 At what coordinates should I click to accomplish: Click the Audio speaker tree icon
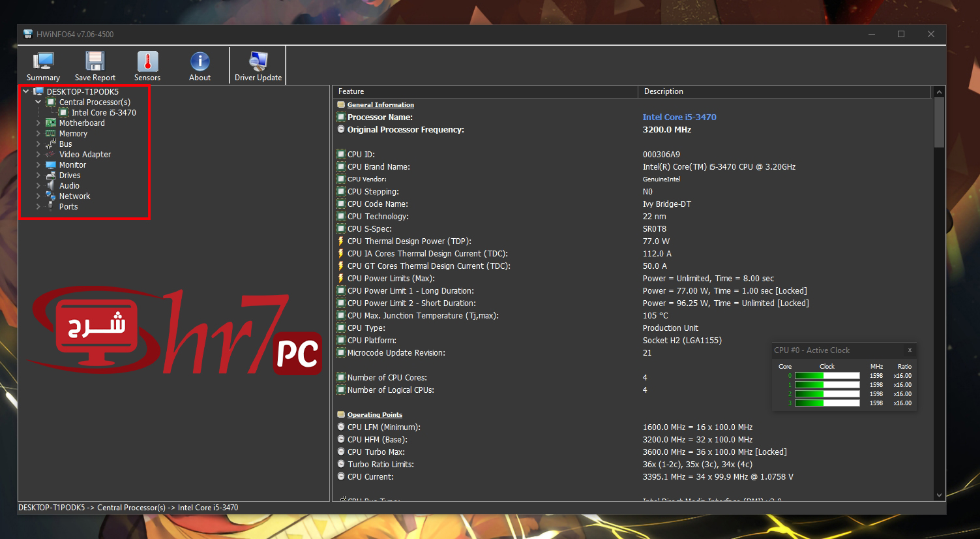point(51,185)
